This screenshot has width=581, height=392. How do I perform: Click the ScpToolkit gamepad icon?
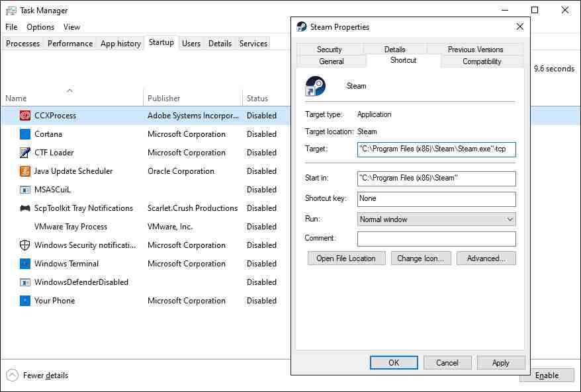(25, 208)
